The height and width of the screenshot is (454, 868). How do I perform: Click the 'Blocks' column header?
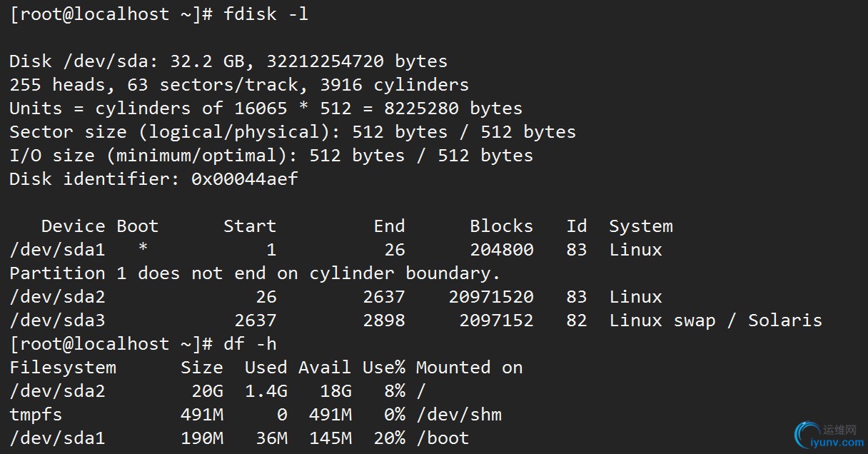pos(501,226)
